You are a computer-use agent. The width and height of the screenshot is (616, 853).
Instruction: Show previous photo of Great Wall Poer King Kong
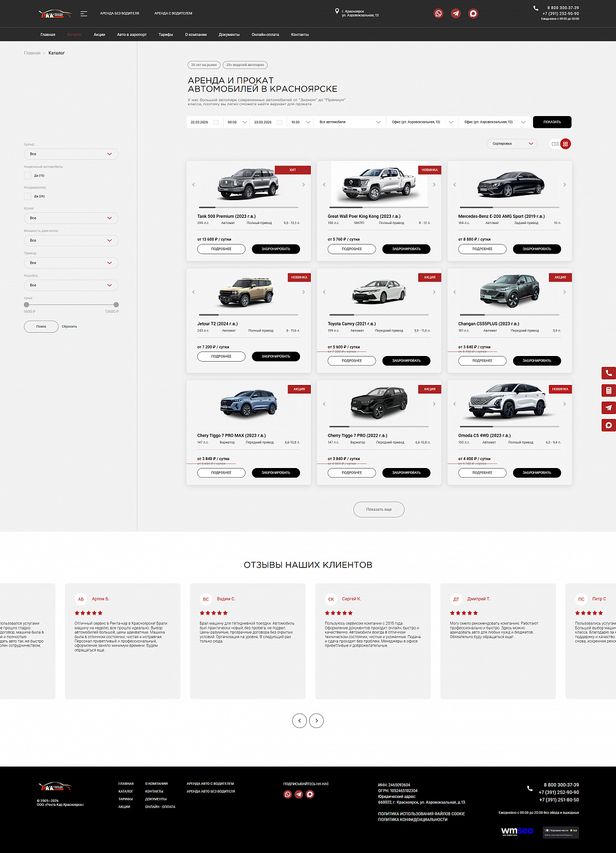point(324,184)
